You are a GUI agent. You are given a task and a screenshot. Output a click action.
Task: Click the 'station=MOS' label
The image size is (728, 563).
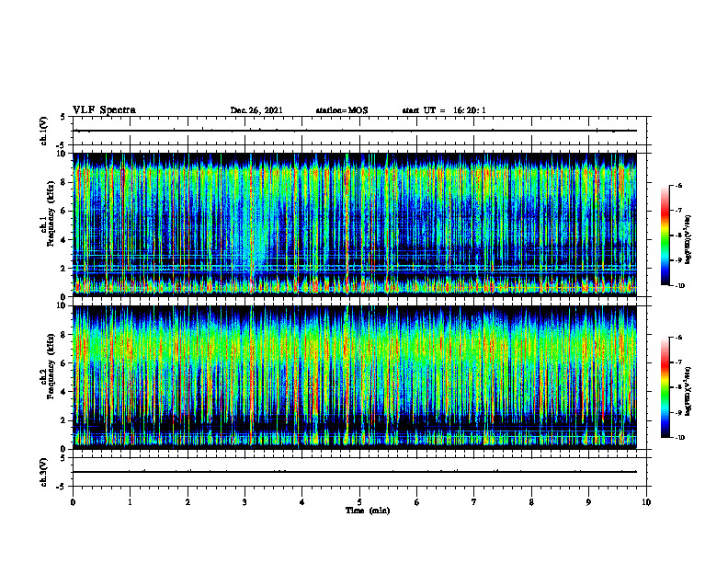coord(342,110)
